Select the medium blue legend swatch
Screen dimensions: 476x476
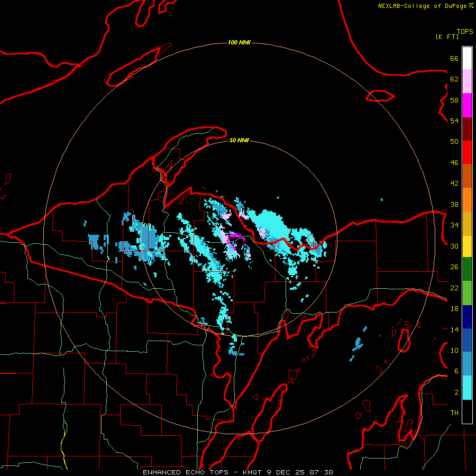pos(467,340)
